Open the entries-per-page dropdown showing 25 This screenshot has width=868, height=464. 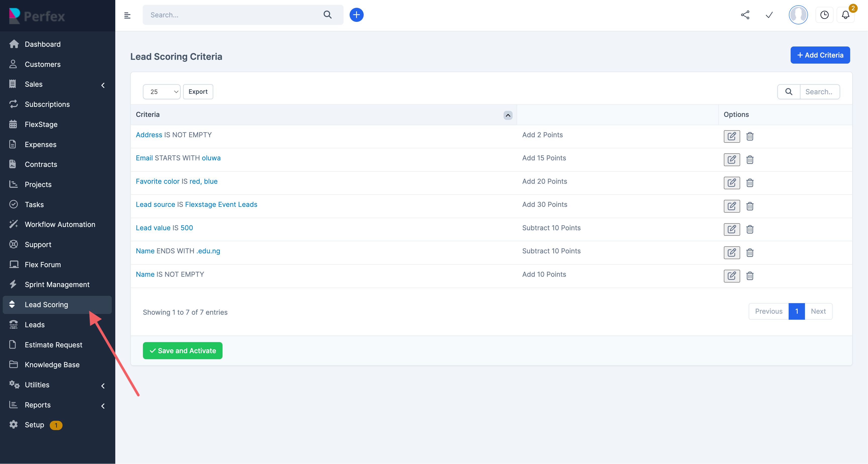(x=161, y=91)
